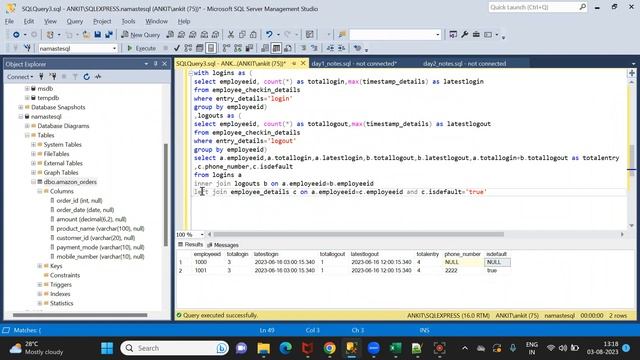Switch to day2_notes.sql tab
This screenshot has height=360, width=640.
[x=464, y=64]
